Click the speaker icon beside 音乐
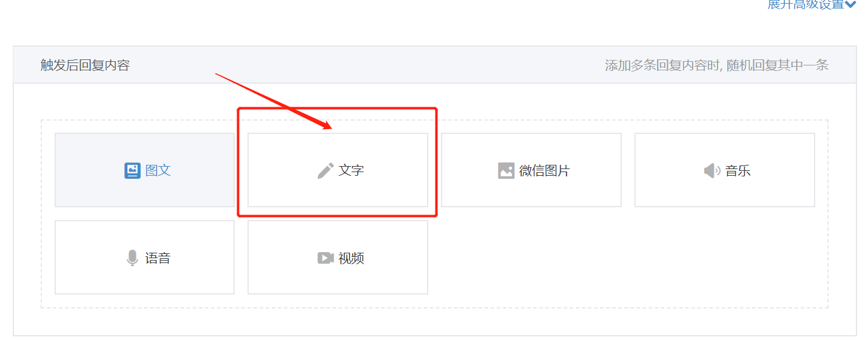Image resolution: width=868 pixels, height=340 pixels. coord(712,171)
